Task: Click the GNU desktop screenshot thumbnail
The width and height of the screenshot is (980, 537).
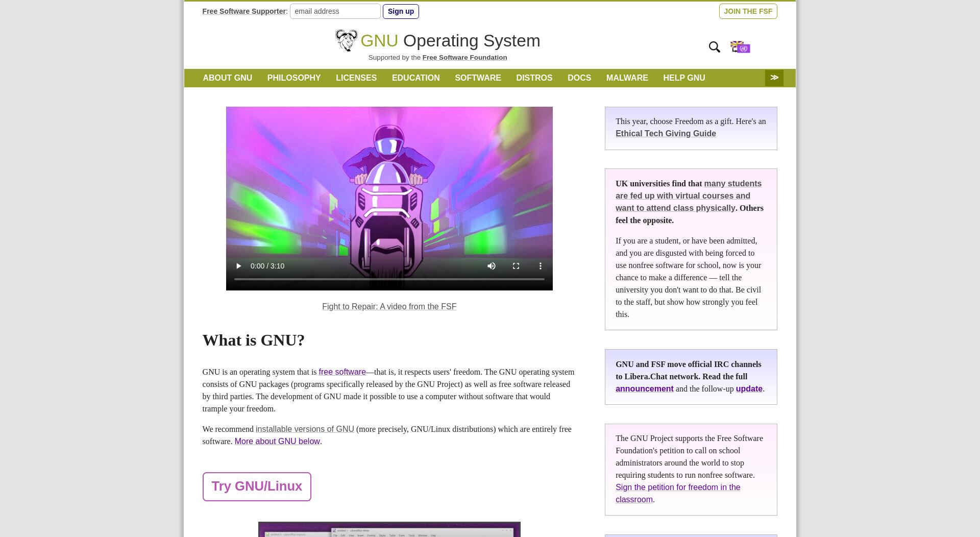Action: 389,529
